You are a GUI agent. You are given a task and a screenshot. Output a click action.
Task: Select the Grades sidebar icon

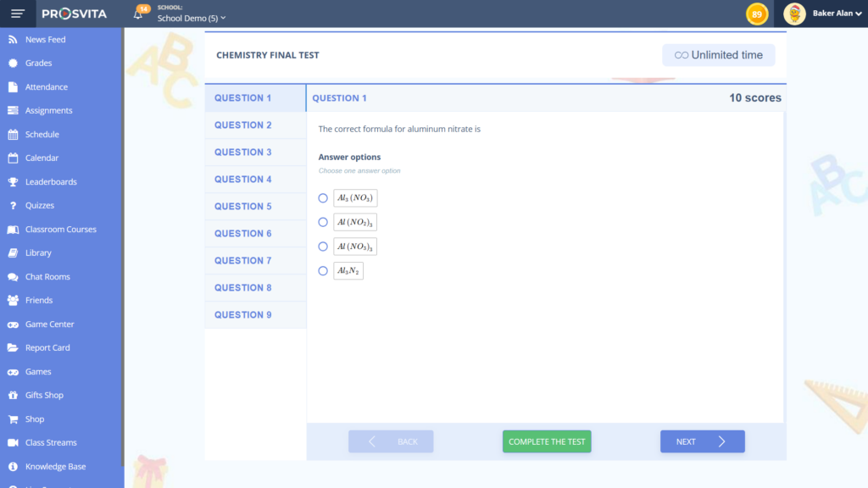[x=36, y=63]
